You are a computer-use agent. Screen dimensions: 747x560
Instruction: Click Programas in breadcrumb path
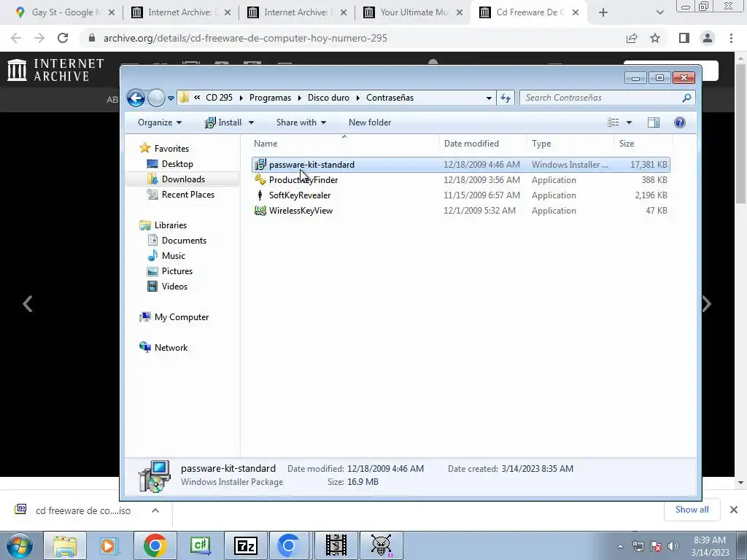(x=270, y=98)
